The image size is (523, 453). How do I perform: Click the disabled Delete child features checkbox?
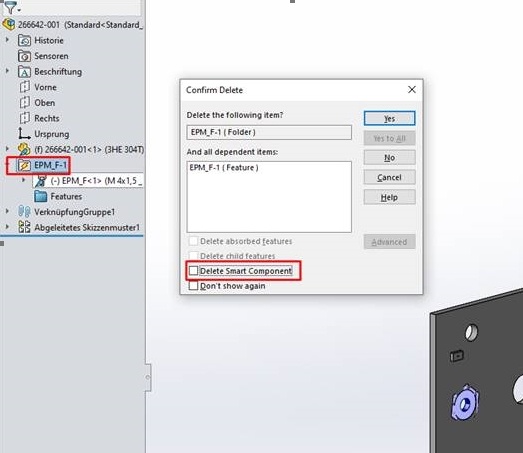(193, 256)
